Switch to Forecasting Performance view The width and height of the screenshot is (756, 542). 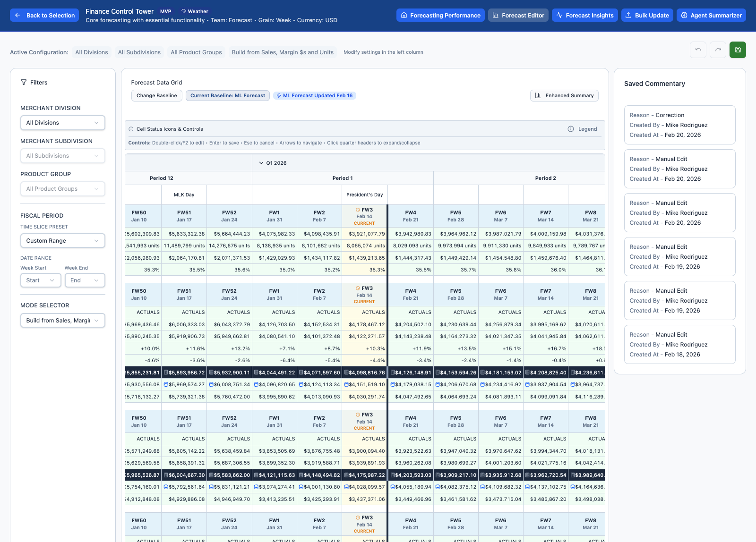coord(440,15)
